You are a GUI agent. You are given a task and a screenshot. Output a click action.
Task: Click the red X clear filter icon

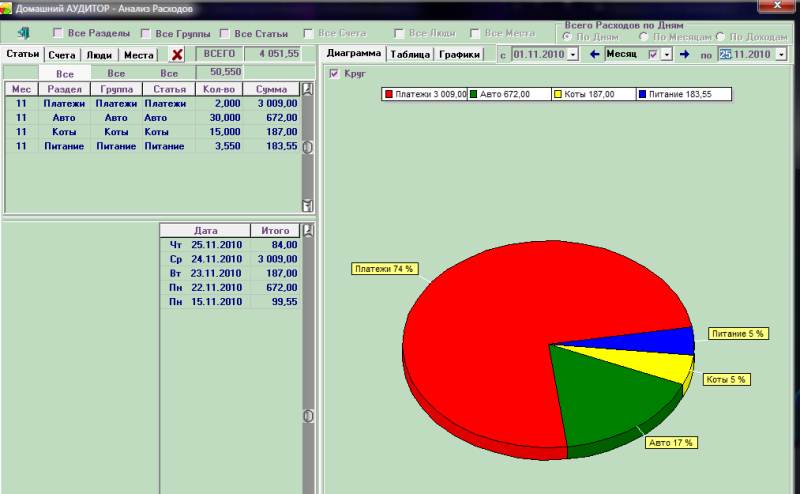(177, 55)
